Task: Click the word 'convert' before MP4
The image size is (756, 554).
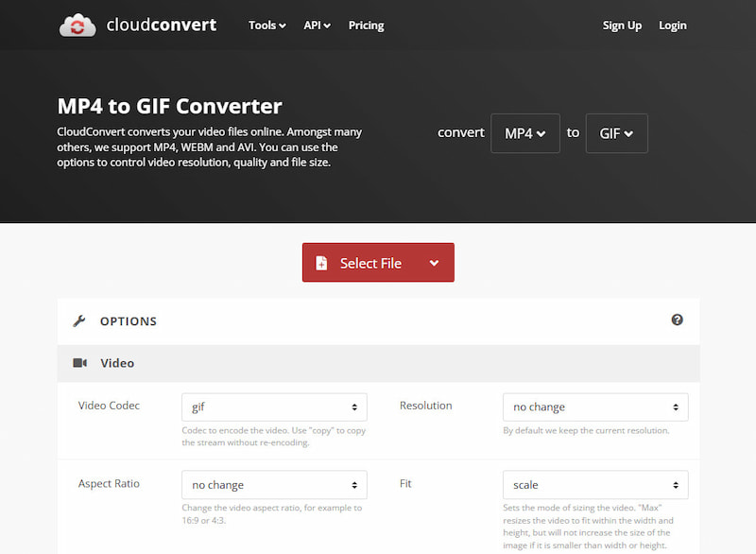Action: (x=461, y=132)
